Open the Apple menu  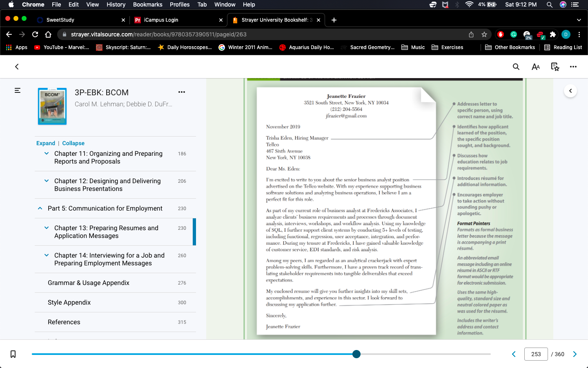pos(11,4)
